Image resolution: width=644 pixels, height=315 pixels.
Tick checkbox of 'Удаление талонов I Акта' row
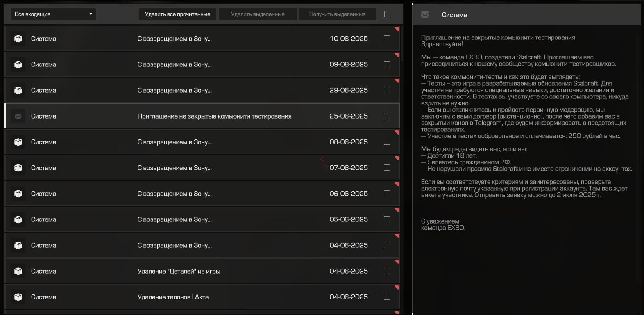[387, 297]
